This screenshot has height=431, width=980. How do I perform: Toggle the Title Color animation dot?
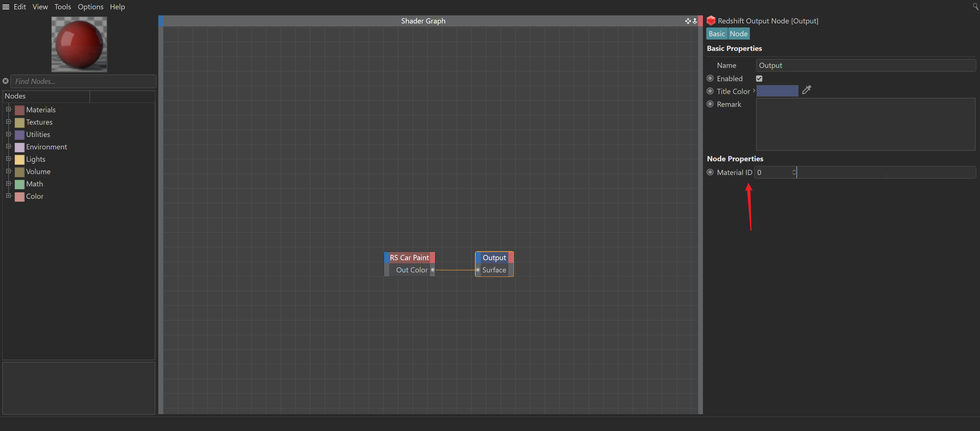click(x=710, y=91)
